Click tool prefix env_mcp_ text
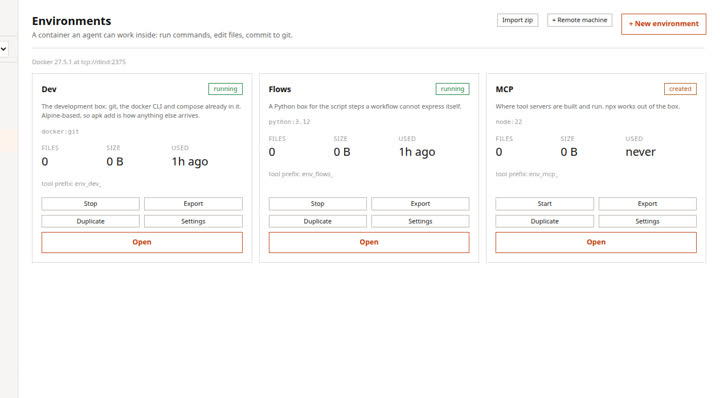Image resolution: width=720 pixels, height=398 pixels. click(x=527, y=174)
